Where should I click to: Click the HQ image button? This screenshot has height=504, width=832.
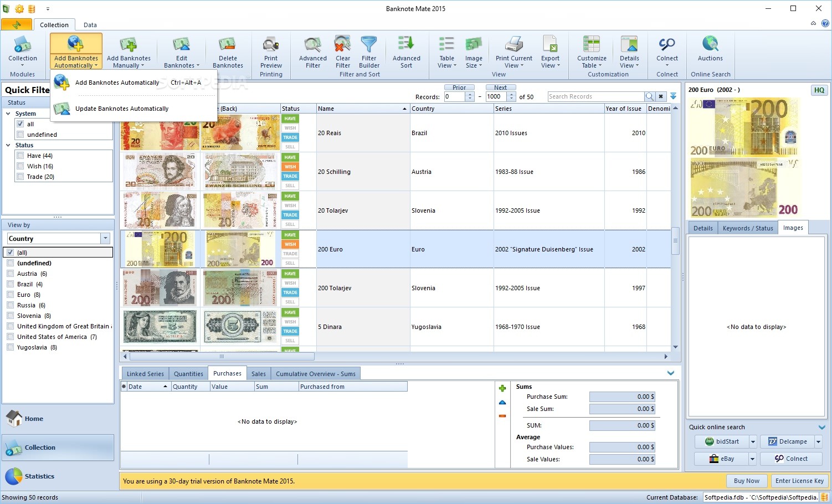click(x=819, y=90)
